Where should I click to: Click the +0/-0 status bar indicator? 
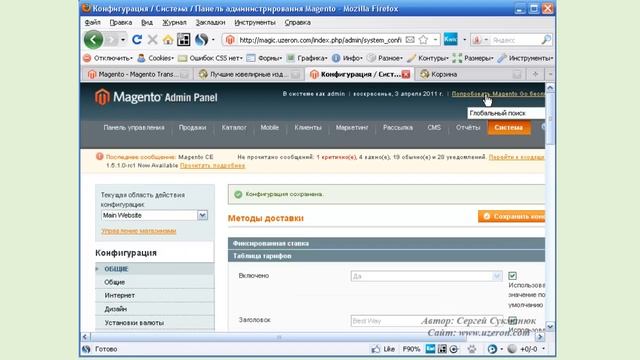528,349
